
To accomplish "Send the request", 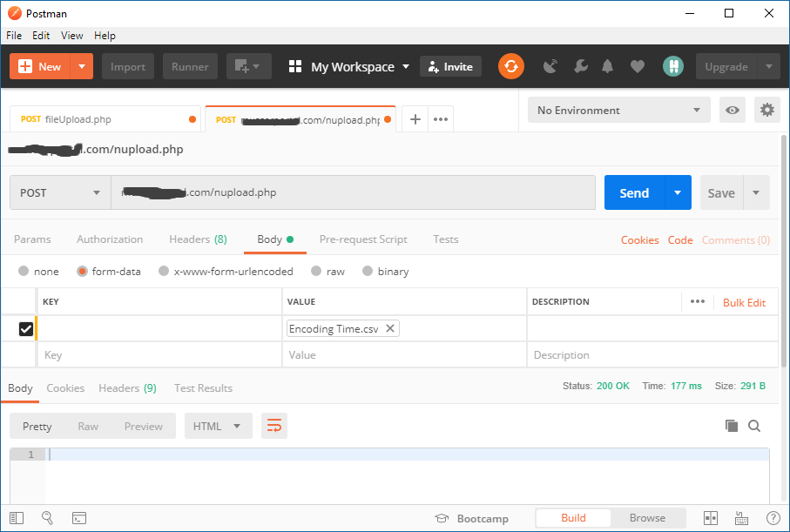I will 634,192.
